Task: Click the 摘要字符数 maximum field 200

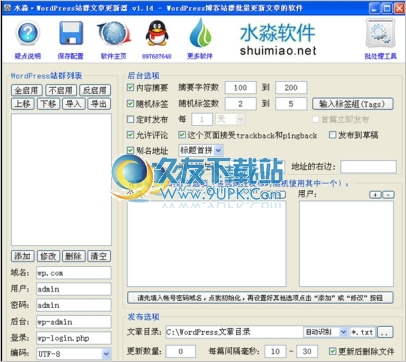Action: pyautogui.click(x=291, y=88)
